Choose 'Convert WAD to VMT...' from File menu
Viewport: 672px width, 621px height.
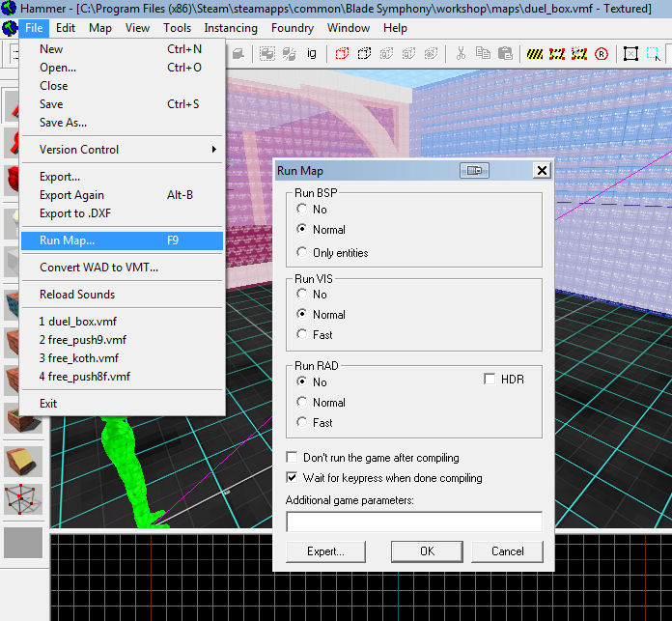click(98, 268)
